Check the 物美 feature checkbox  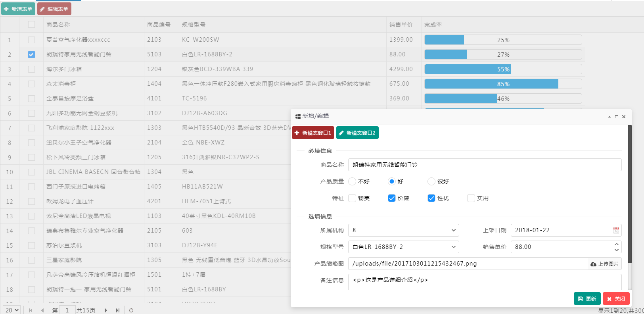click(x=352, y=198)
